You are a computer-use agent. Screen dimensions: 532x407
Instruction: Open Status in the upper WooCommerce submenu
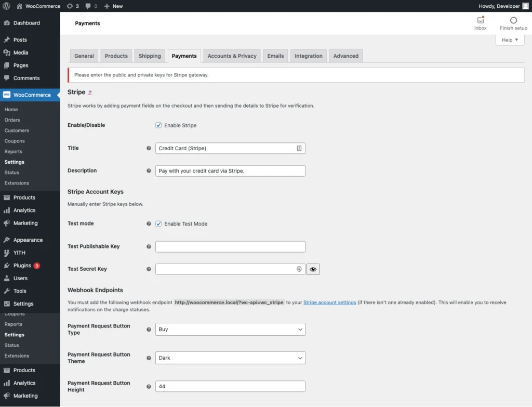pyautogui.click(x=11, y=173)
